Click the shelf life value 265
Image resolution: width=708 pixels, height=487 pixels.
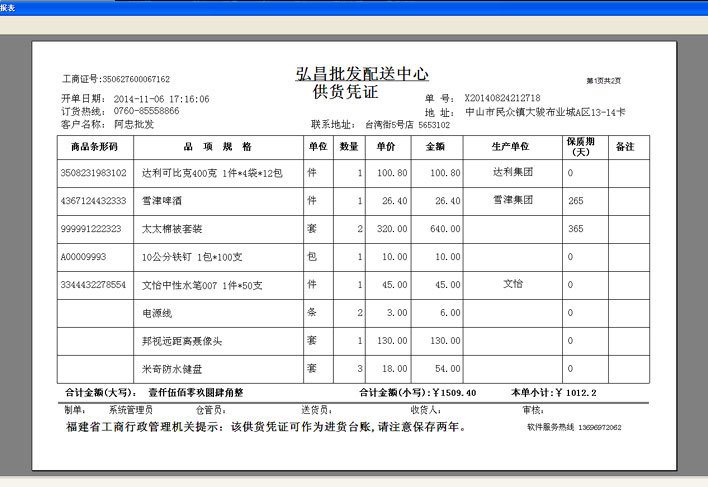click(576, 201)
